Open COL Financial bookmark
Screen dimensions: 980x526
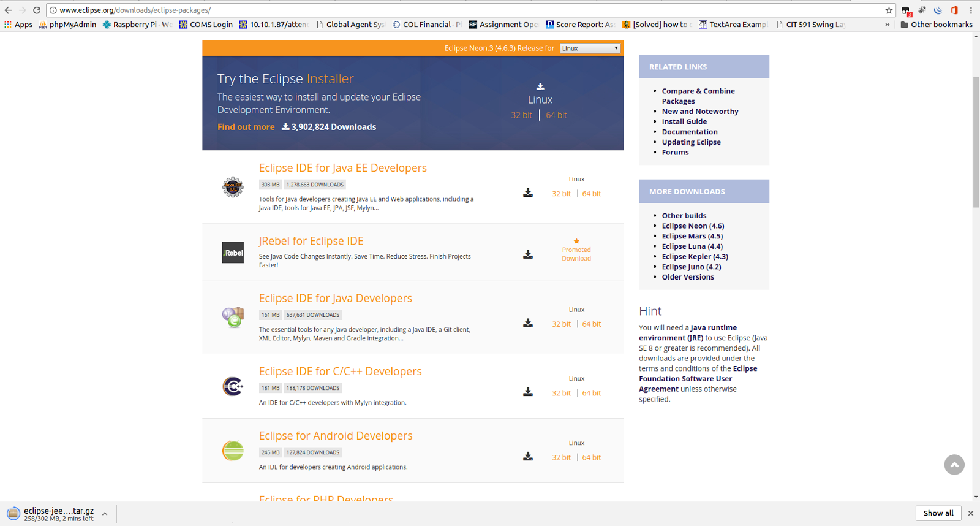427,25
